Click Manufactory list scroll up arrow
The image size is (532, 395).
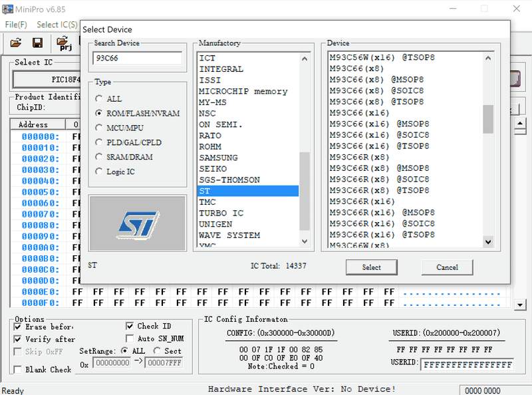point(305,59)
